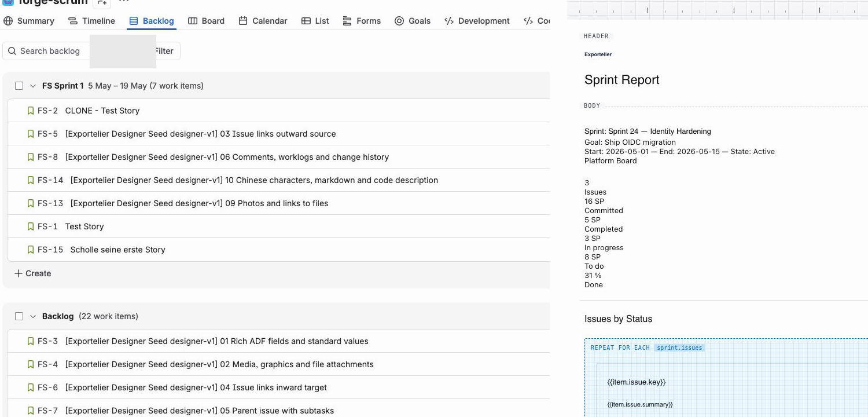Open issue key FS-14

pos(50,180)
